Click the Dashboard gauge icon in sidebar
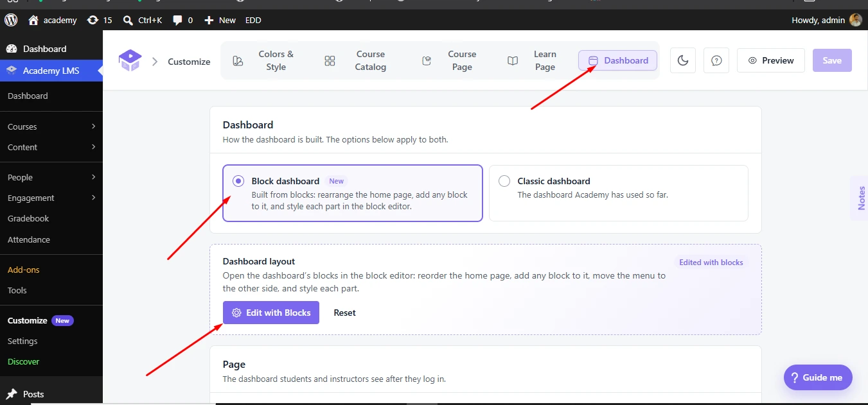Viewport: 868px width, 405px height. [11, 49]
